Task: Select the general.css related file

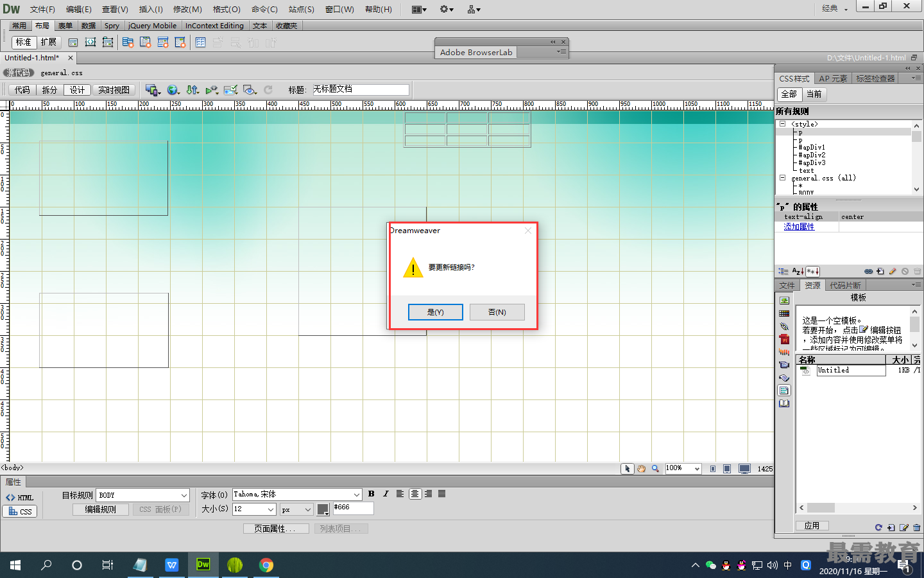Action: (62, 73)
